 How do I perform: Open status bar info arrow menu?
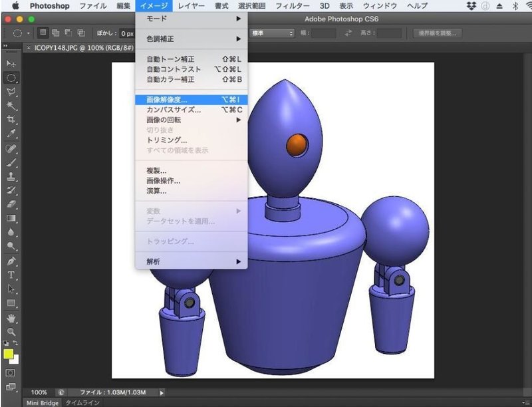pos(162,393)
